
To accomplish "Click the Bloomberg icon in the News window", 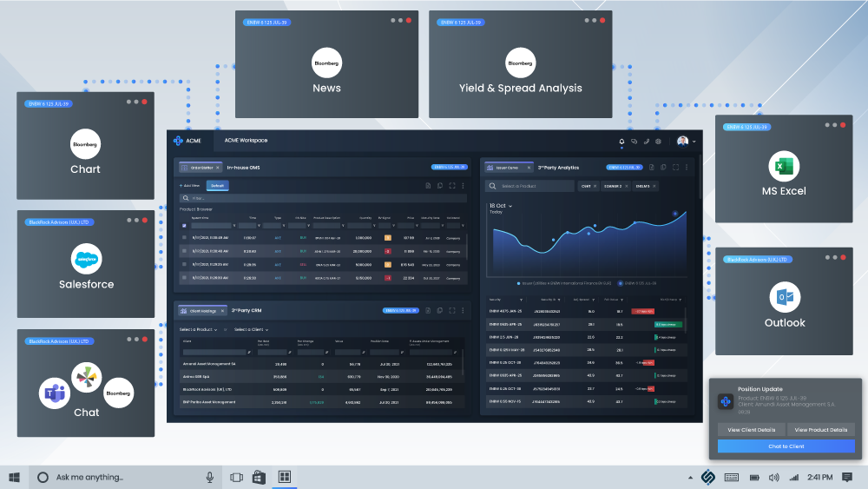I will click(x=326, y=63).
